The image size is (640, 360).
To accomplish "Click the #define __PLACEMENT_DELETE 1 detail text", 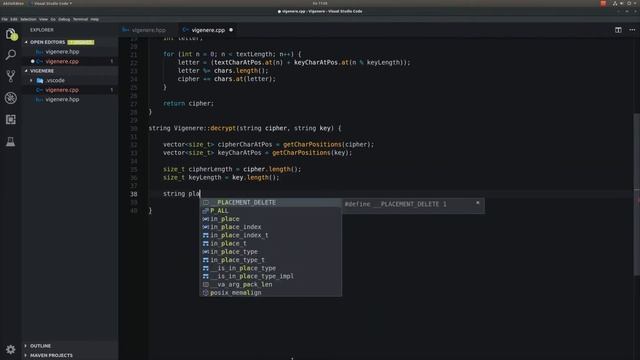I will (396, 204).
